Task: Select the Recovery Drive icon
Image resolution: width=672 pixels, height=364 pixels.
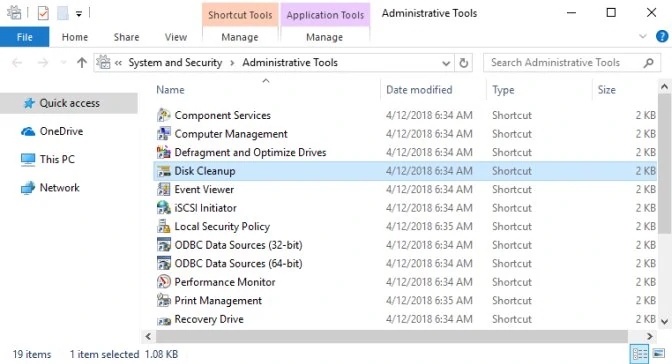Action: [164, 319]
